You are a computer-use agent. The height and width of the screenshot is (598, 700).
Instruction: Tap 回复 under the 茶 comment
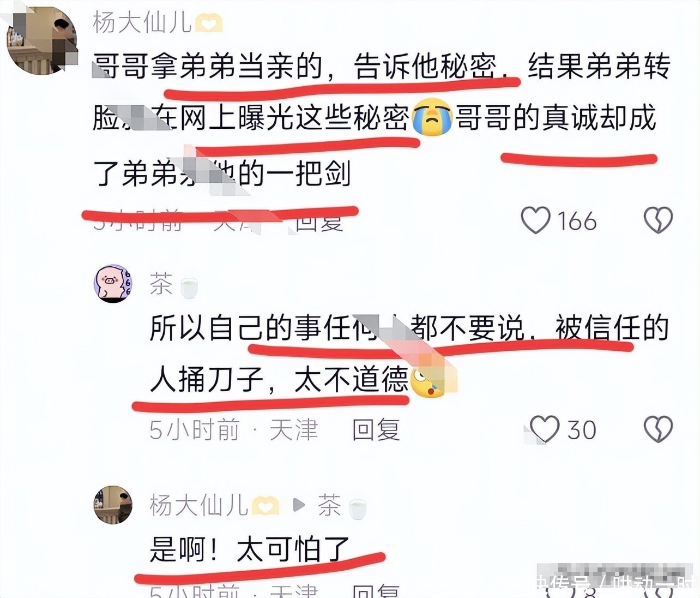tap(376, 430)
